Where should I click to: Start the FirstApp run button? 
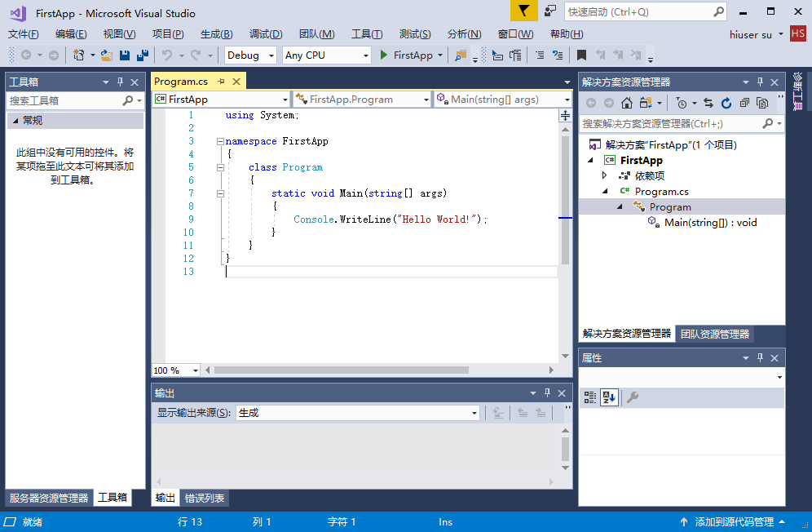point(407,55)
